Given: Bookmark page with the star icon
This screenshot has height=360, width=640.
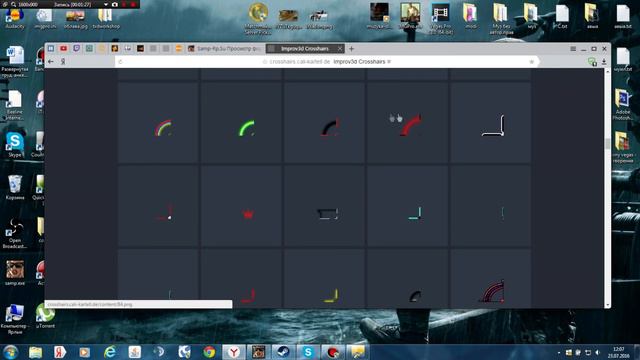Looking at the screenshot, I should click(x=531, y=62).
